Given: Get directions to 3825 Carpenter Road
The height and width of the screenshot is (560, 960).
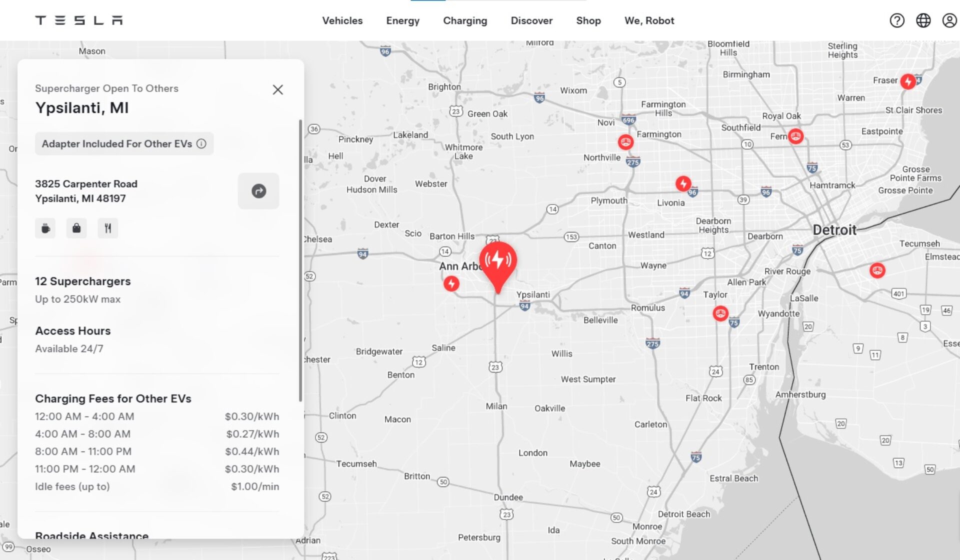Looking at the screenshot, I should point(258,191).
